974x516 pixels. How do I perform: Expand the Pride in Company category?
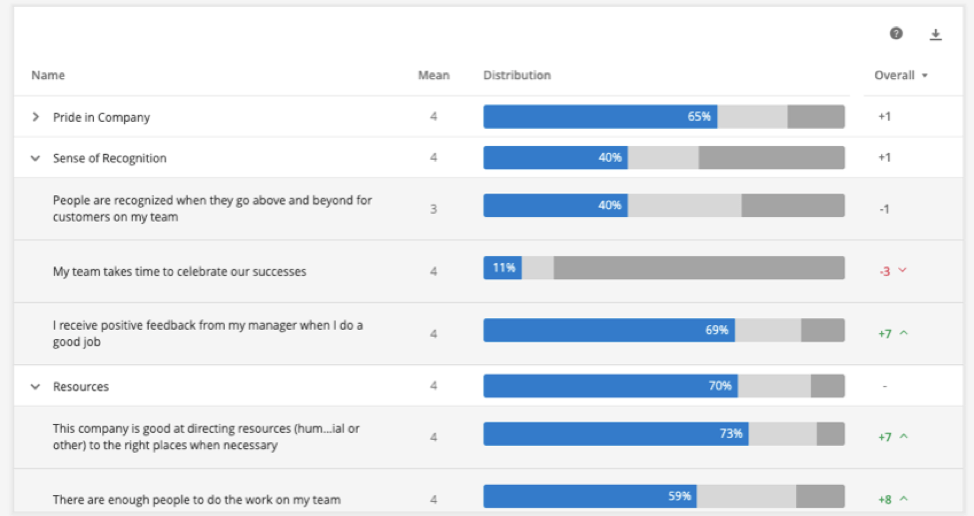(x=36, y=117)
